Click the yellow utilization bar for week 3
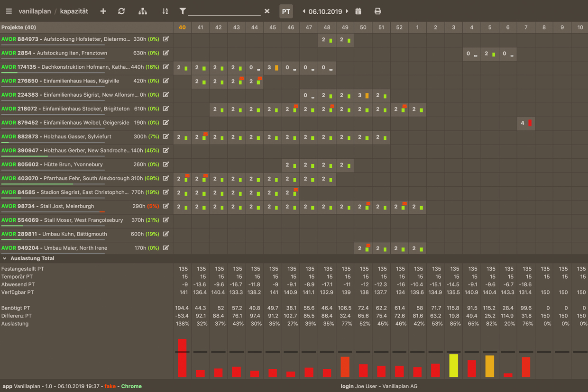 (x=454, y=365)
